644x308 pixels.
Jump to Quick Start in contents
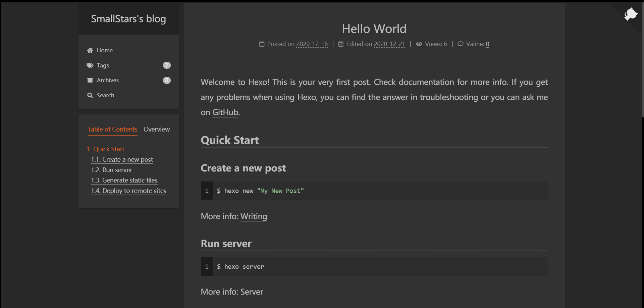point(106,149)
